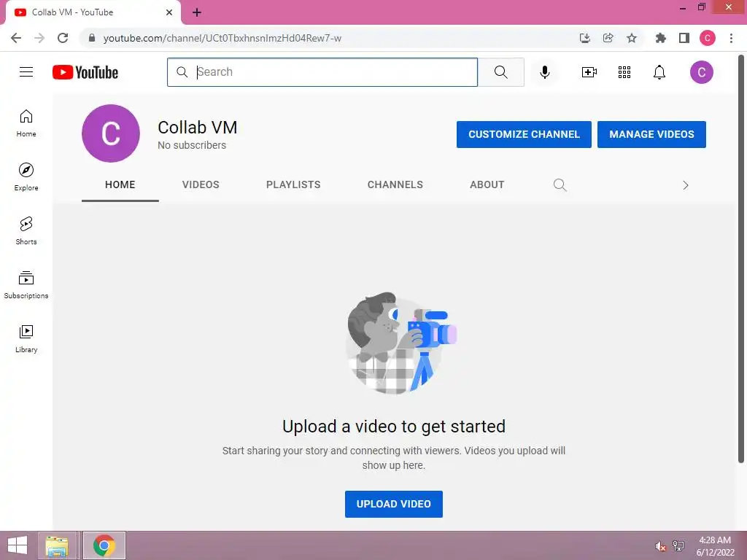
Task: Click the UPLOAD VIDEO button
Action: (393, 504)
